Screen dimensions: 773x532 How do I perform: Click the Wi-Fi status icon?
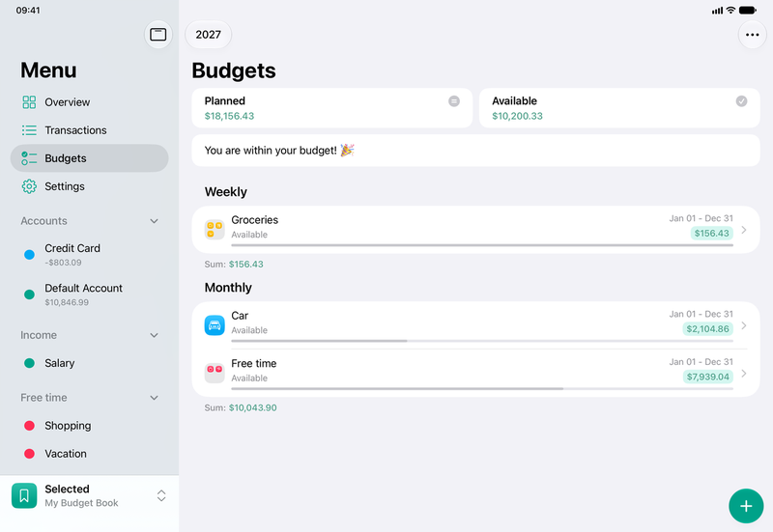point(730,11)
